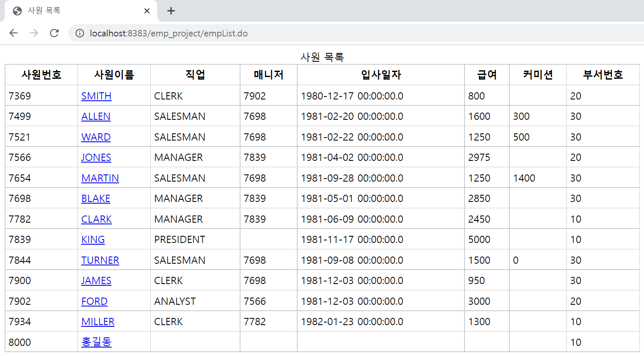
Task: Select the FORD employee link
Action: pyautogui.click(x=94, y=301)
